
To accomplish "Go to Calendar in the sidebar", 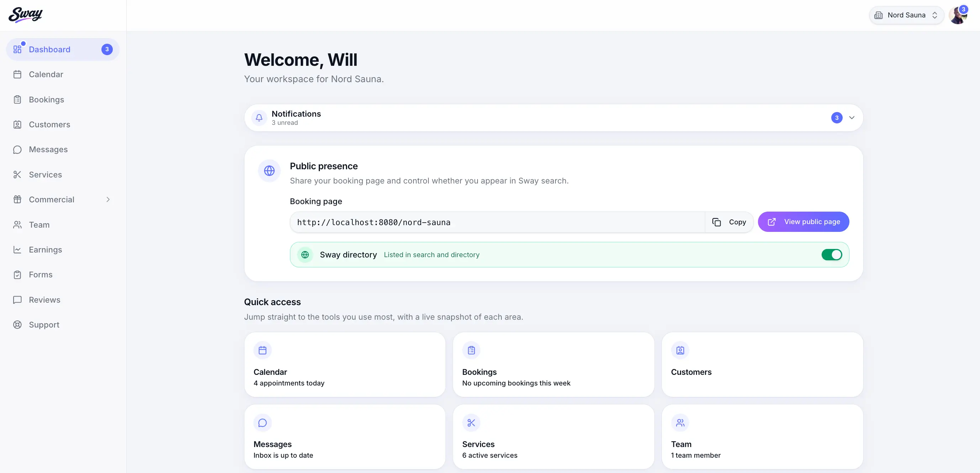I will click(x=63, y=75).
